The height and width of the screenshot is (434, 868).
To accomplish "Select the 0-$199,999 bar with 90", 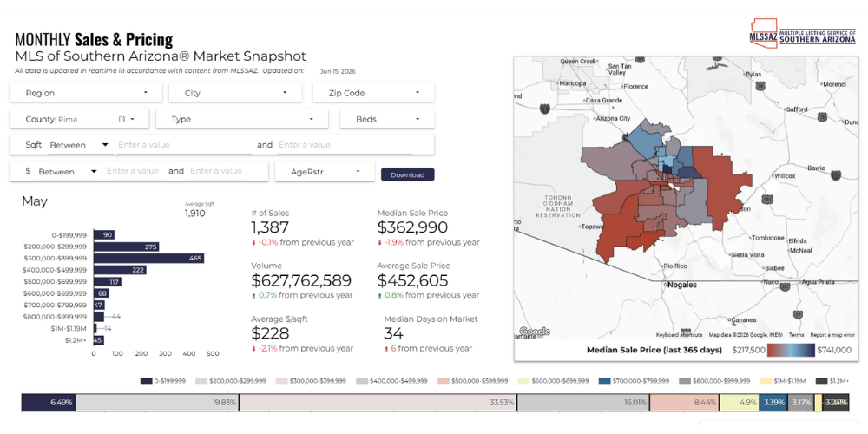I will point(104,234).
